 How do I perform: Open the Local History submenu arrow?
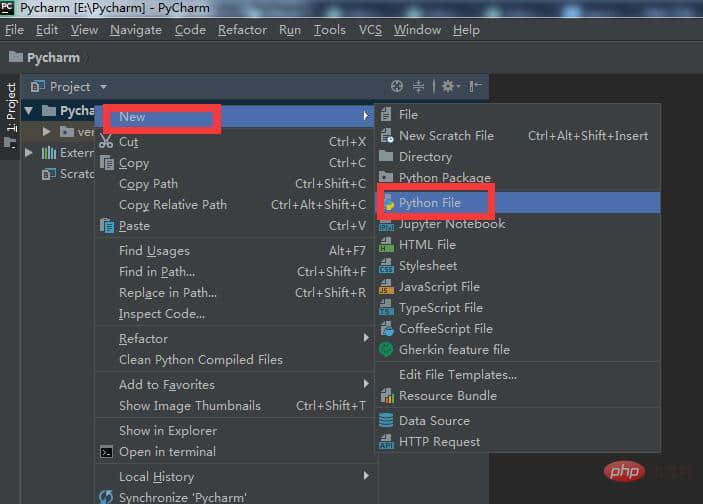[366, 476]
